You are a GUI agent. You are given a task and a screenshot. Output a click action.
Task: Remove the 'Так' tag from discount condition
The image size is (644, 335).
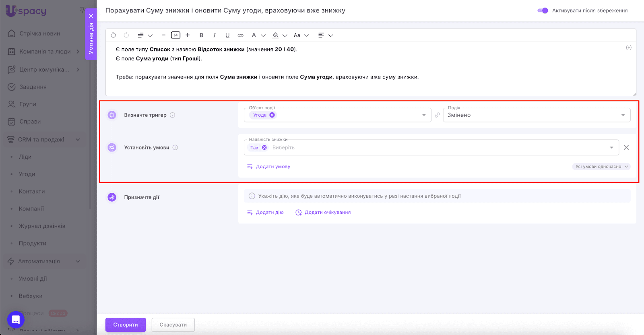(x=264, y=148)
